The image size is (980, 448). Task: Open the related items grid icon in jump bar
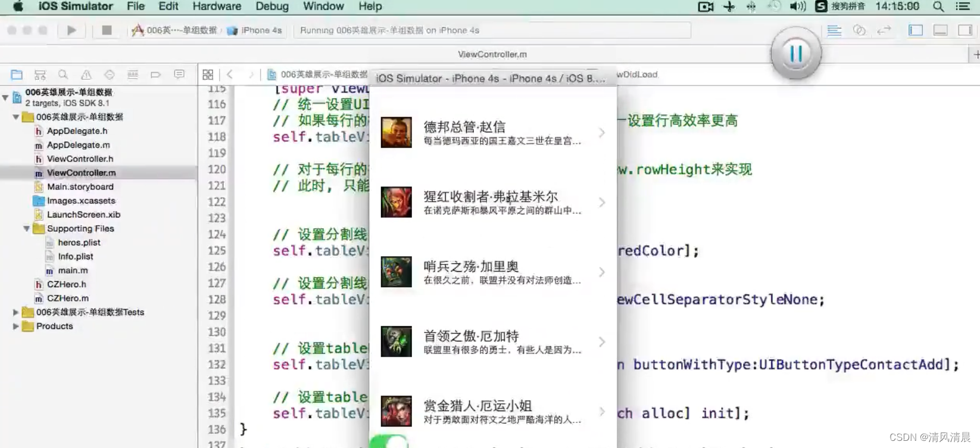tap(208, 74)
